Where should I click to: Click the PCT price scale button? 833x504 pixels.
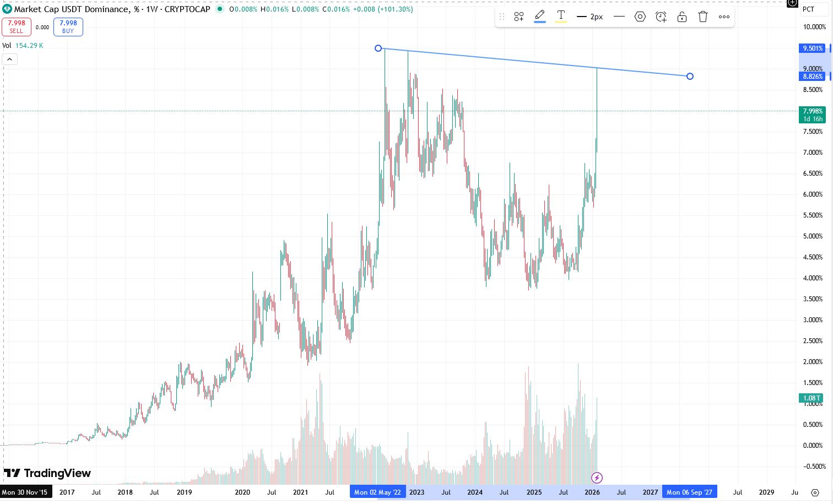point(808,9)
